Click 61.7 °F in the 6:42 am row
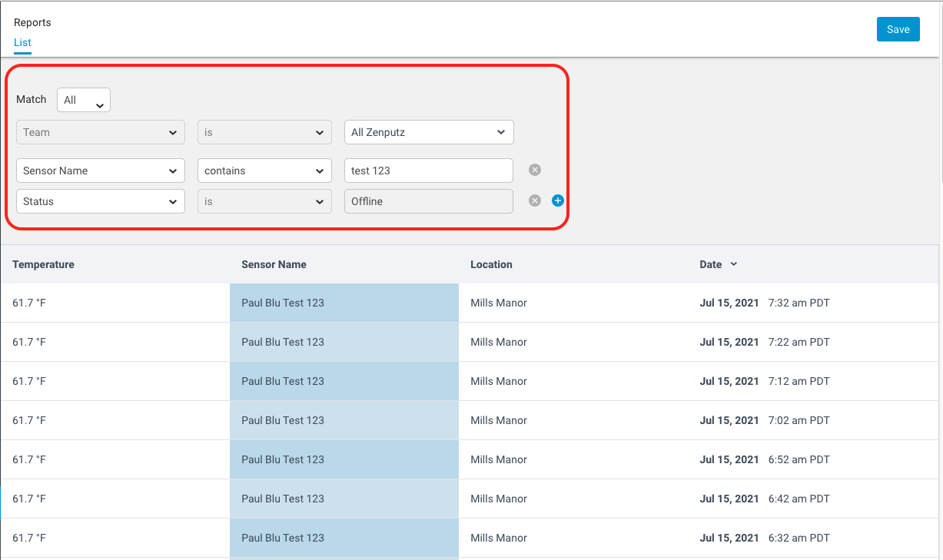 (29, 499)
